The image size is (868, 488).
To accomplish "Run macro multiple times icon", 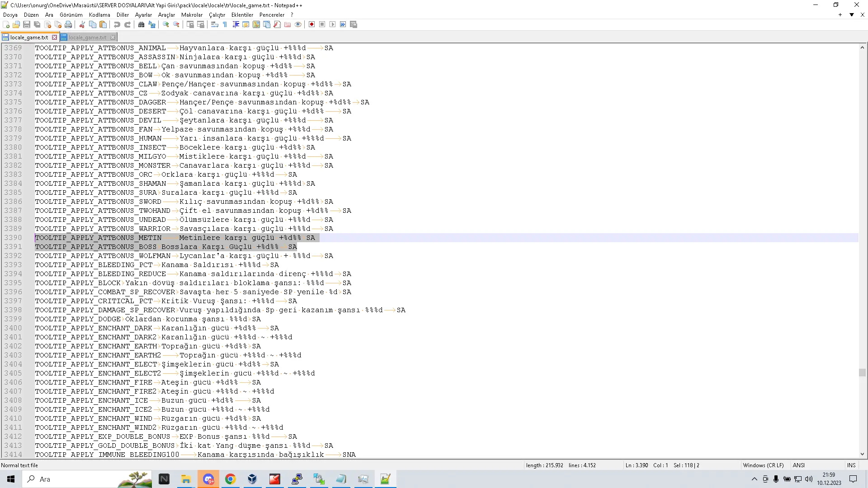I will pos(343,24).
